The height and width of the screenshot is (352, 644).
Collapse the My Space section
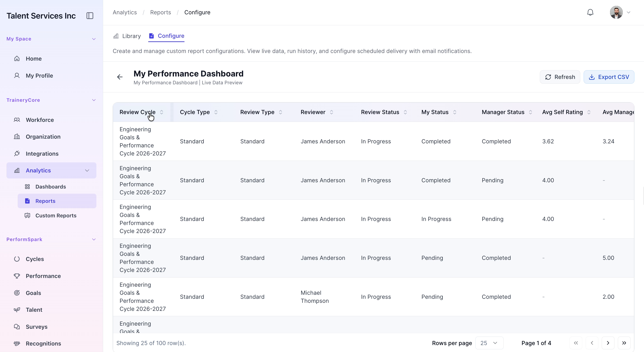[94, 39]
